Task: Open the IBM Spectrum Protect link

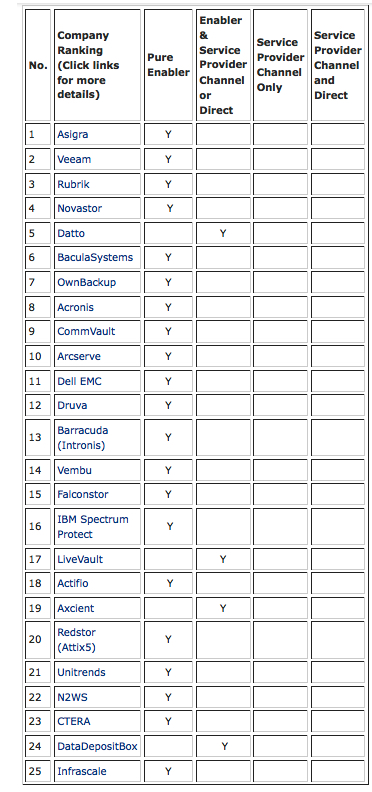Action: (x=93, y=526)
